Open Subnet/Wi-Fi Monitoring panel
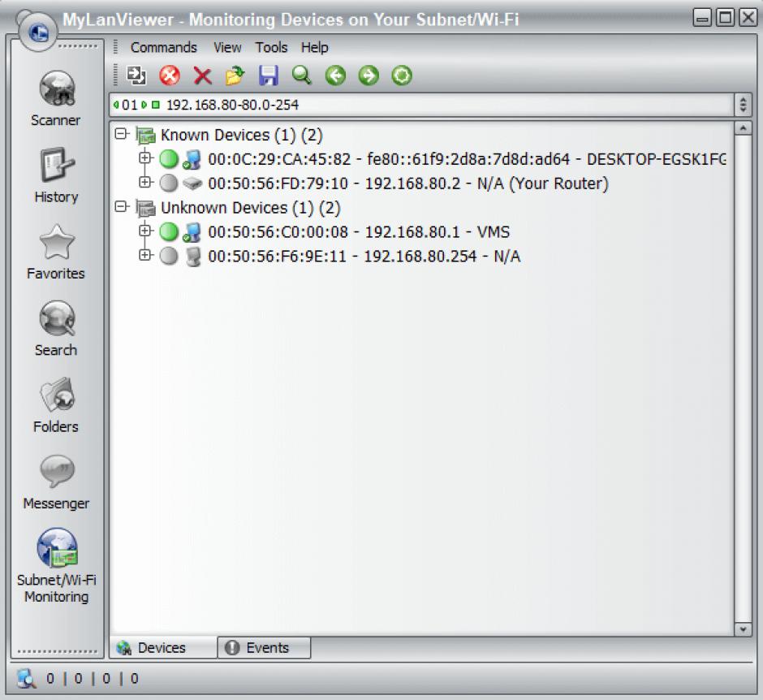This screenshot has height=700, width=763. pyautogui.click(x=57, y=566)
